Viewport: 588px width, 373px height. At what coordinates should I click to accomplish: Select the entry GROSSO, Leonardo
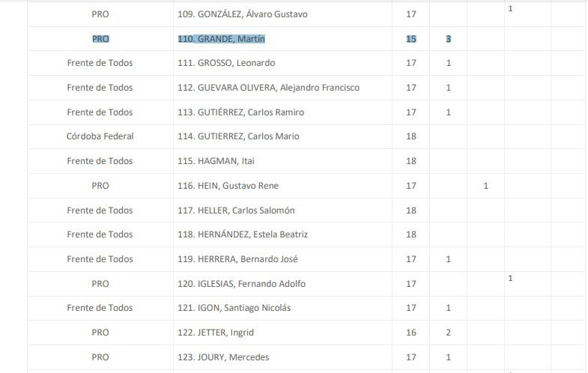tap(236, 63)
